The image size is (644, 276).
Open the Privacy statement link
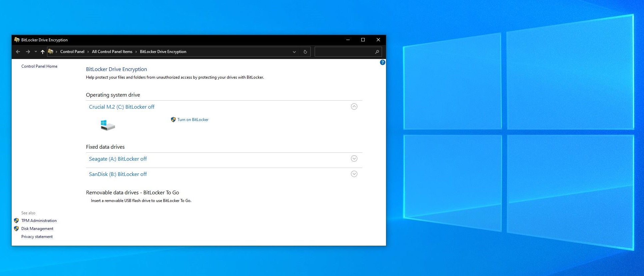pos(37,237)
